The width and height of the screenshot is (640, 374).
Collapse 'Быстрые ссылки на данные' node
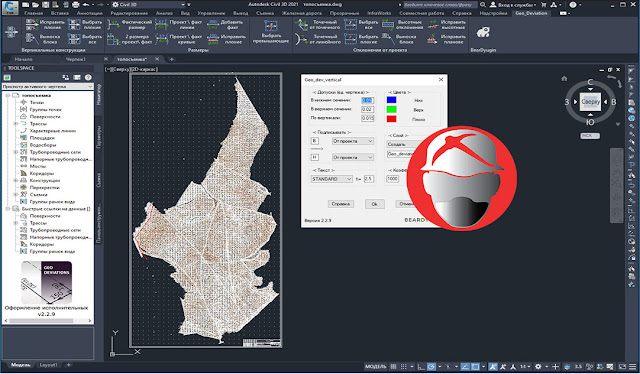point(7,209)
